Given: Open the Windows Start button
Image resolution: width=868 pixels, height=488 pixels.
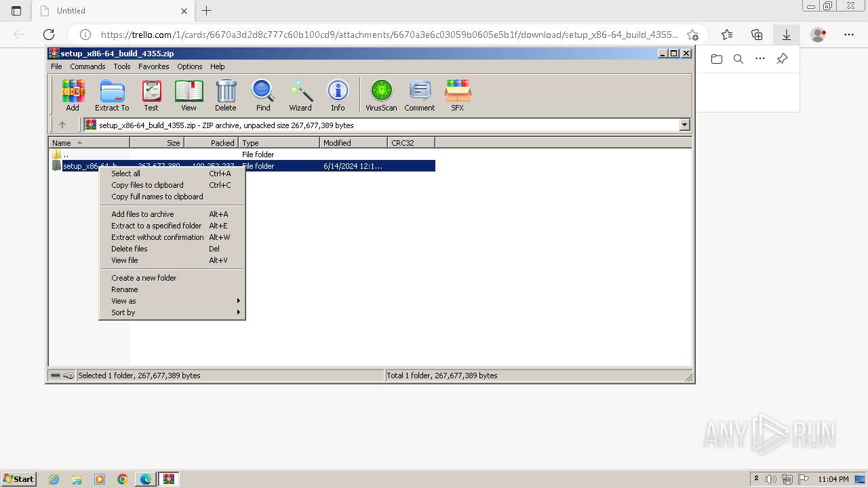Looking at the screenshot, I should [18, 479].
